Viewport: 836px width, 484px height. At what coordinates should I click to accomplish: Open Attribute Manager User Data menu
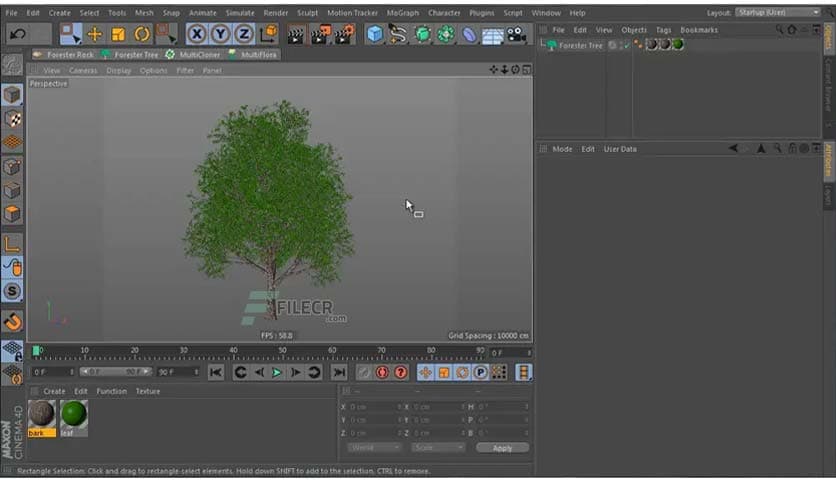point(620,149)
